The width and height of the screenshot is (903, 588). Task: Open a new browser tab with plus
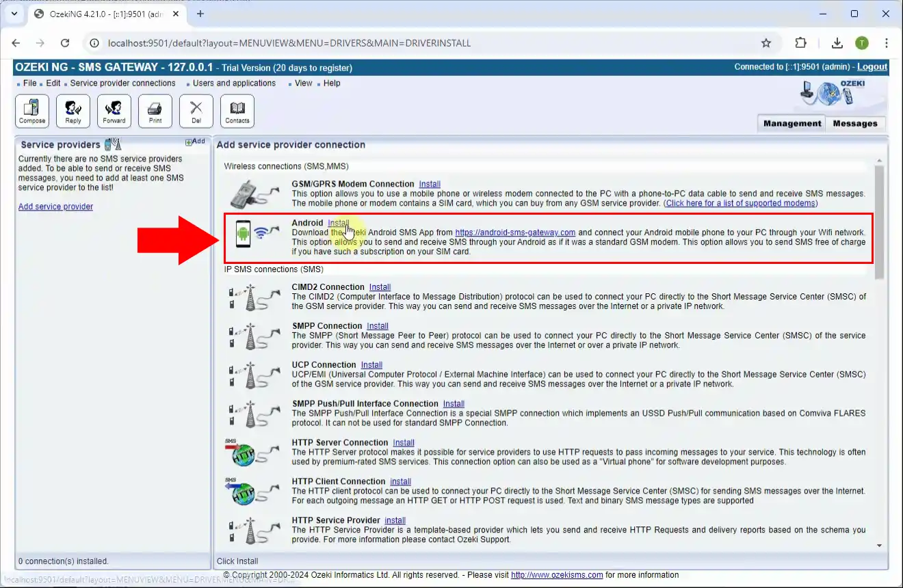[200, 14]
